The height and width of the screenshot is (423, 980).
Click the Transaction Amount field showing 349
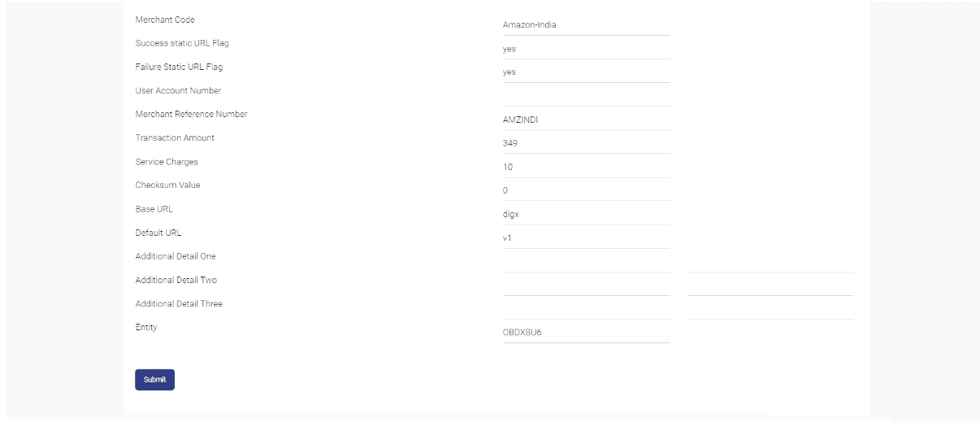pos(586,143)
